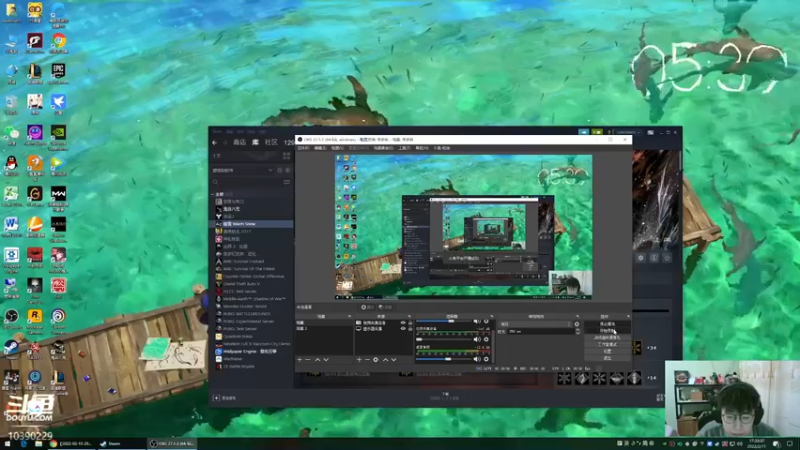Open settings gear of middle mixer channel
This screenshot has height=450, width=800.
click(x=486, y=339)
